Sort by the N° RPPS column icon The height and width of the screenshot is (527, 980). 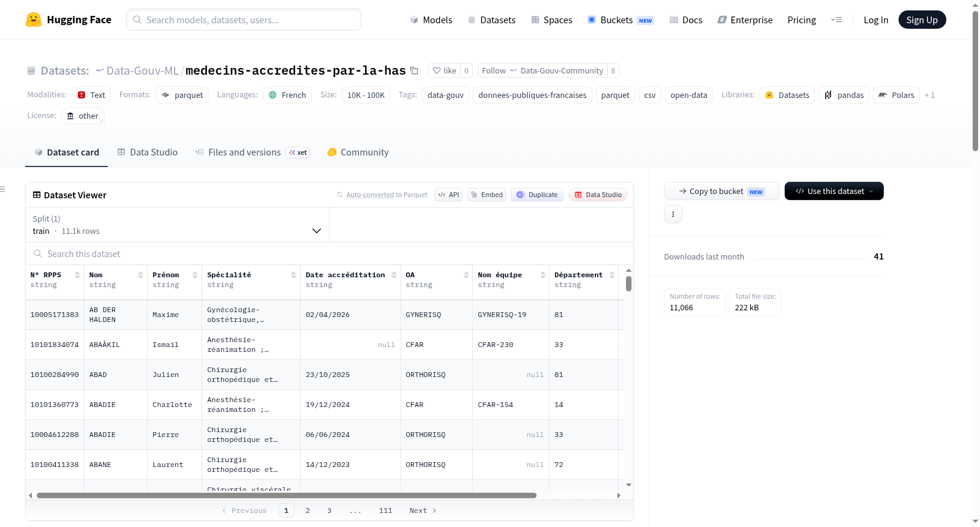click(x=77, y=275)
